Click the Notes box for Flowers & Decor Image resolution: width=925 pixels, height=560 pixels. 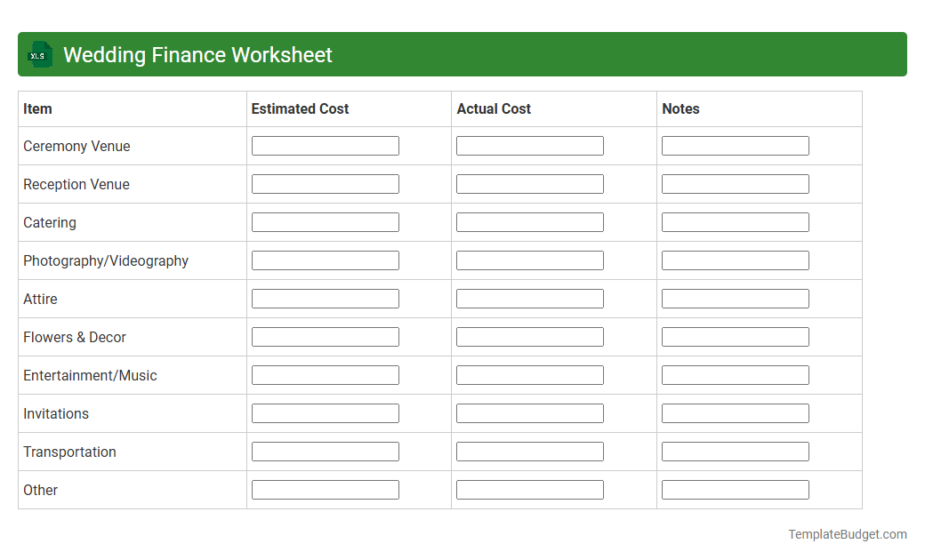(x=735, y=336)
